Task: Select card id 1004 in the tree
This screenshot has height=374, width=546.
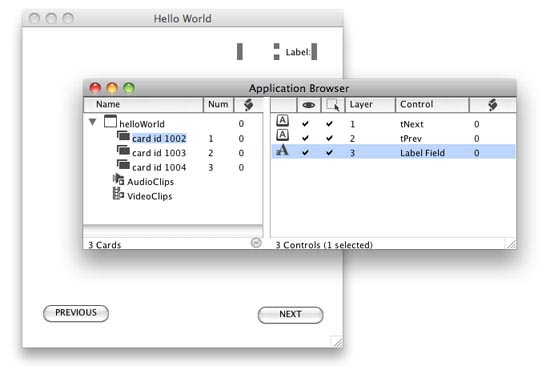Action: pos(159,167)
